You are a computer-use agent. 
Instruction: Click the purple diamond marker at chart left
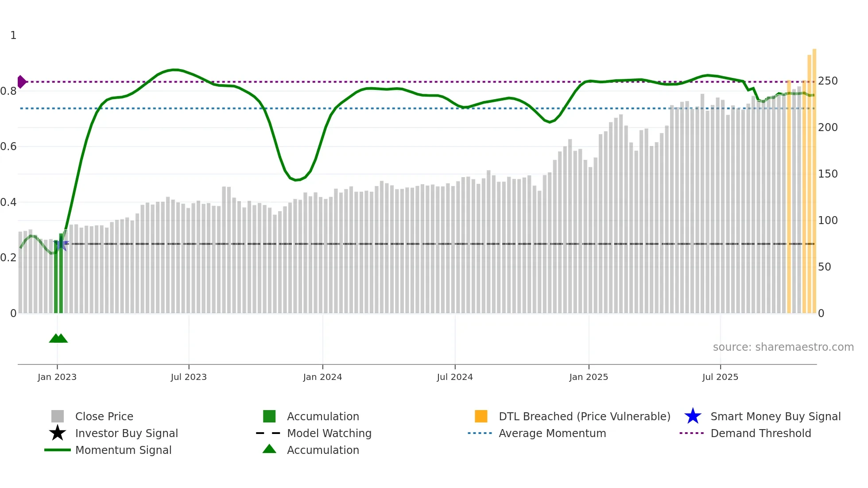coord(21,82)
